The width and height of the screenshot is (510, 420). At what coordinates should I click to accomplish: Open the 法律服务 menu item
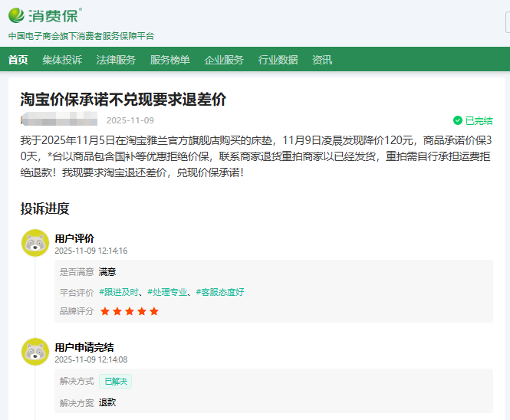(116, 60)
